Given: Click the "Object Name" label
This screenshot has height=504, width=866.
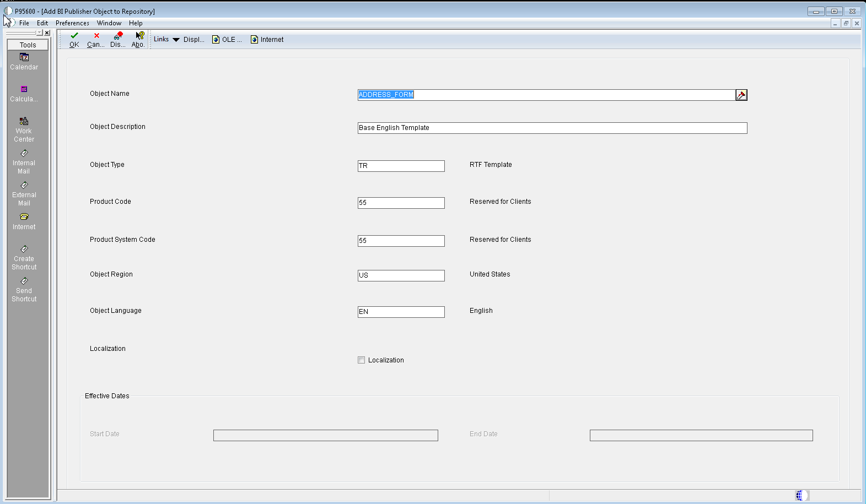Looking at the screenshot, I should (110, 94).
